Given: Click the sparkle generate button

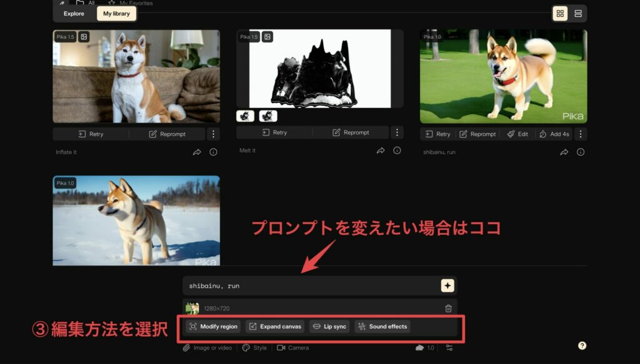Looking at the screenshot, I should [448, 284].
